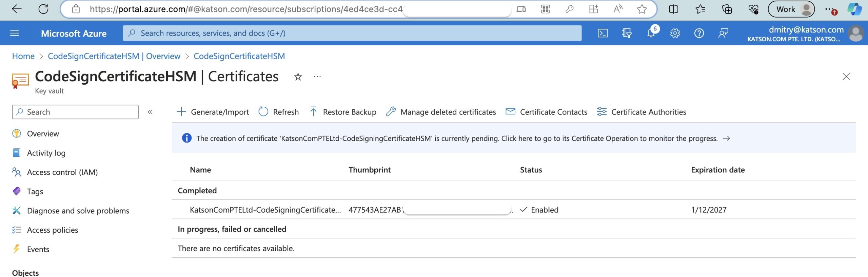
Task: View site information lock icon
Action: point(76,9)
